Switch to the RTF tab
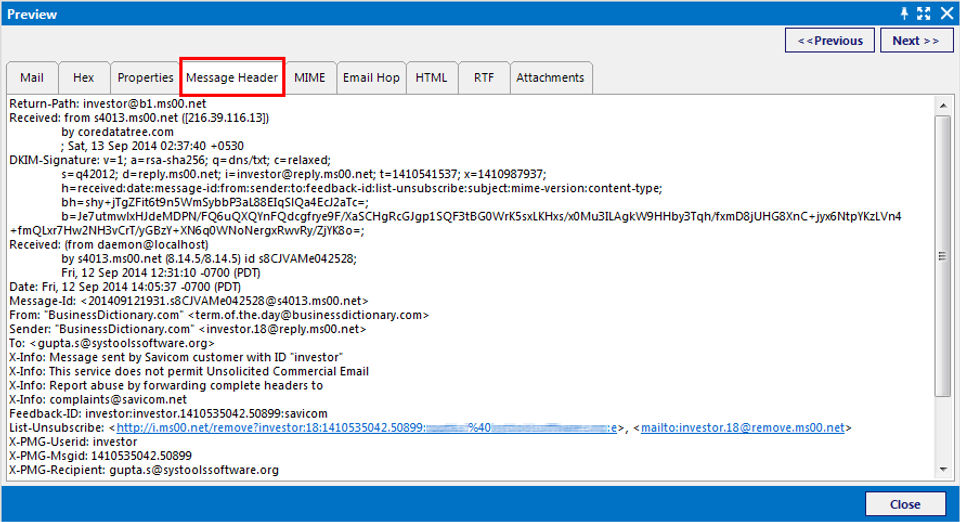 484,78
